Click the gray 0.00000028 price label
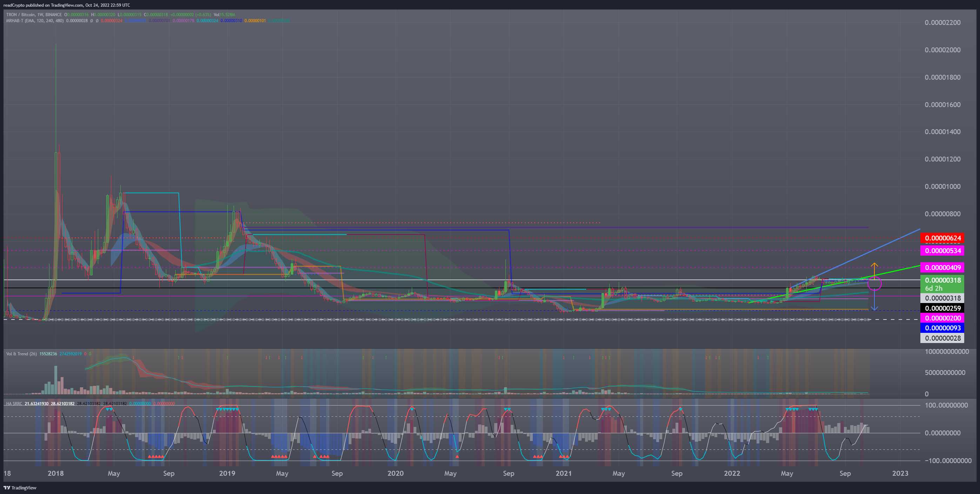The height and width of the screenshot is (494, 980). [942, 338]
